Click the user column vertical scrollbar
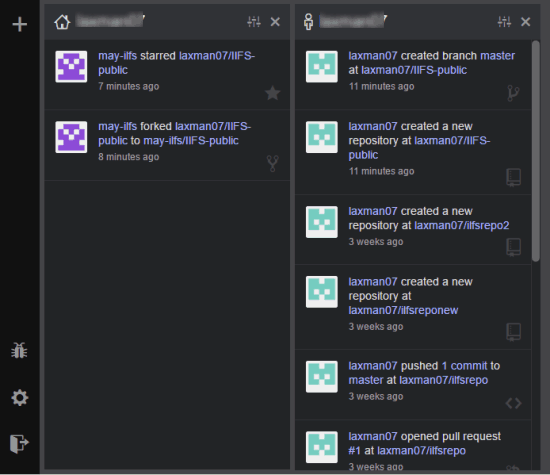Viewport: 550px width, 475px height. 536,151
